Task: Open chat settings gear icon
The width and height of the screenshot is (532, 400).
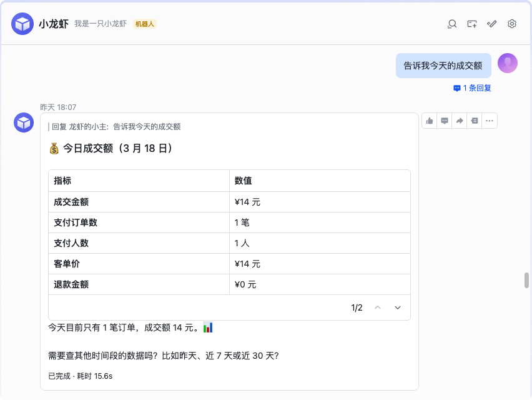Action: [512, 24]
